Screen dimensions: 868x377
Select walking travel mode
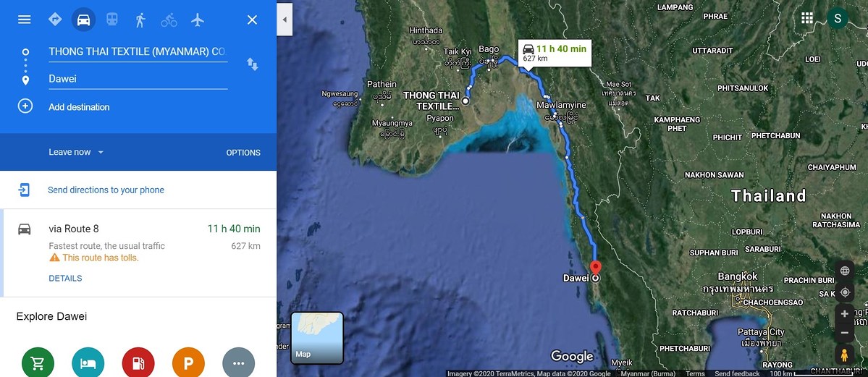140,20
